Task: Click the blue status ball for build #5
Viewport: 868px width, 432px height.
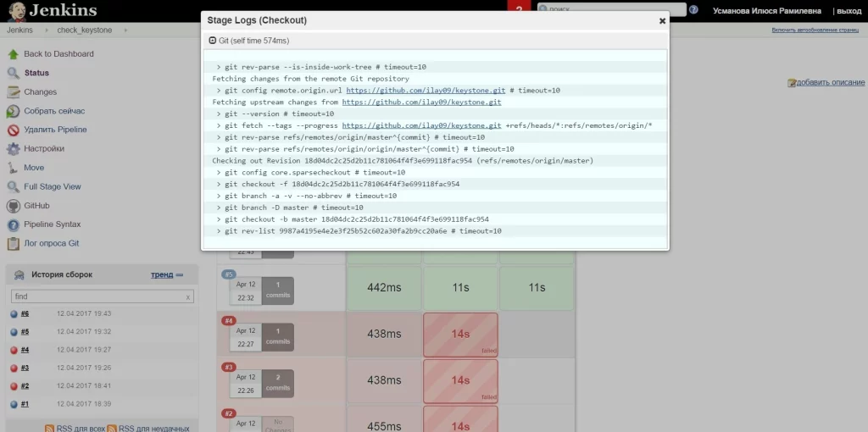Action: (14, 332)
